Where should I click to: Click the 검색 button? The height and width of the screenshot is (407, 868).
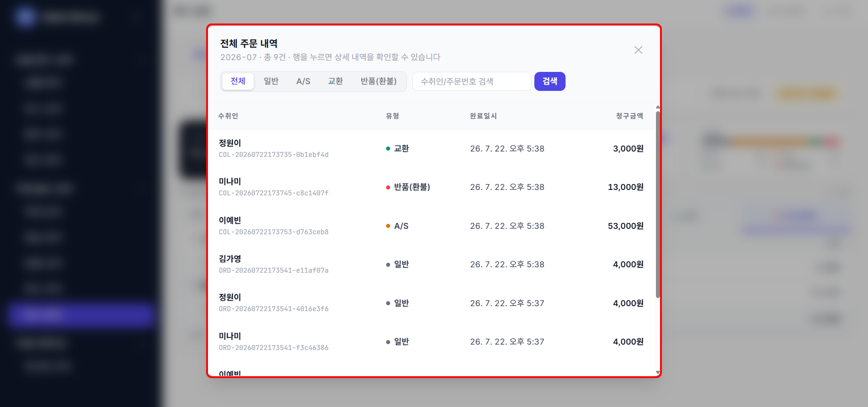click(550, 81)
